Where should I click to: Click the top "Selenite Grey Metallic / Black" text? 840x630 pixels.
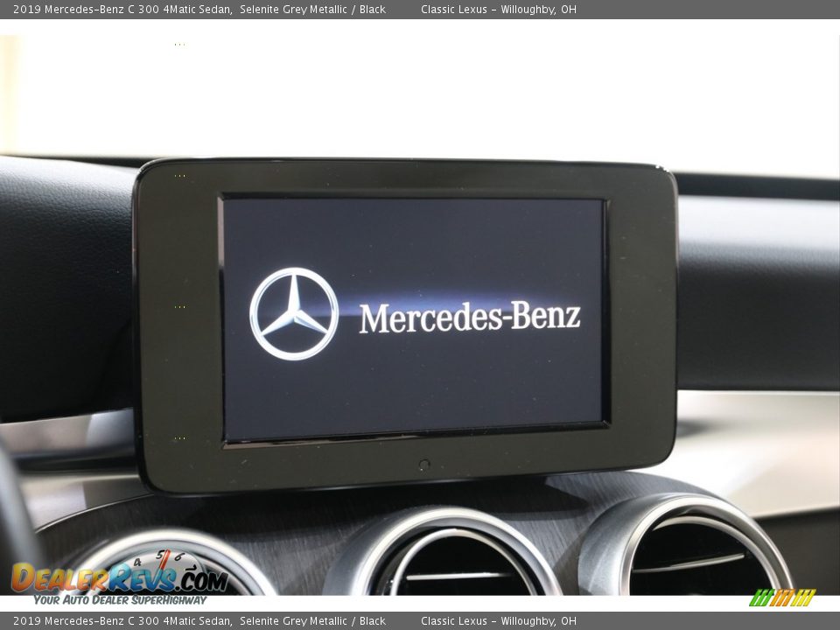point(313,9)
